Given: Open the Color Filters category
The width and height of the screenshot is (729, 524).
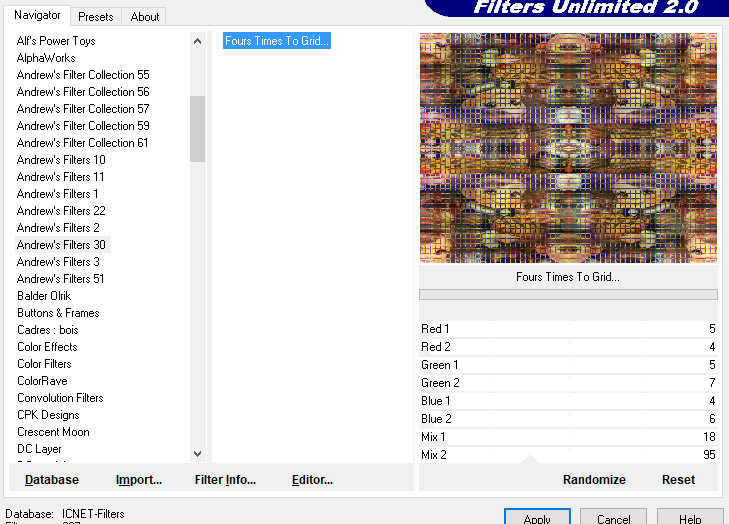Looking at the screenshot, I should [44, 364].
